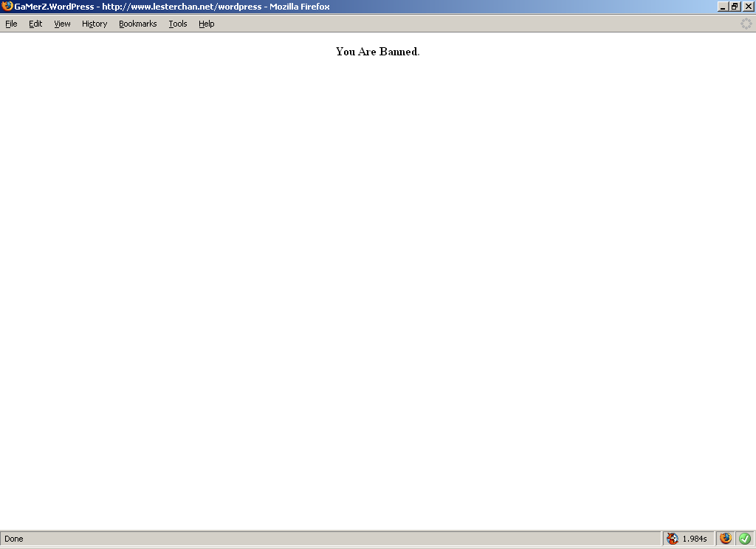
Task: Open the History menu
Action: (94, 24)
